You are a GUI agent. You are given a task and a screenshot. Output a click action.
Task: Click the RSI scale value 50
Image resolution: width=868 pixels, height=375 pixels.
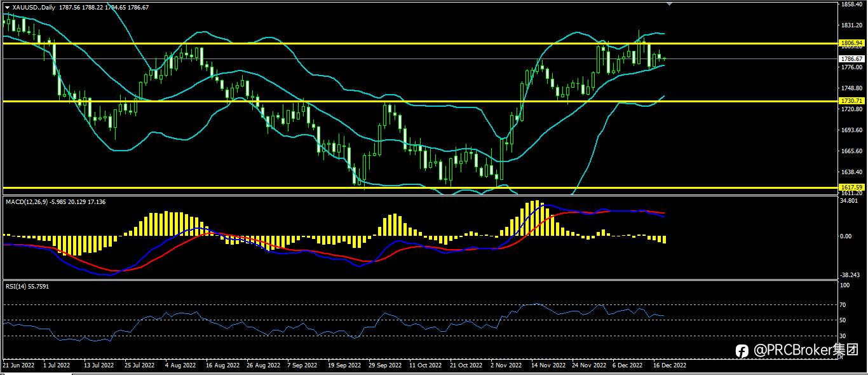tap(844, 320)
